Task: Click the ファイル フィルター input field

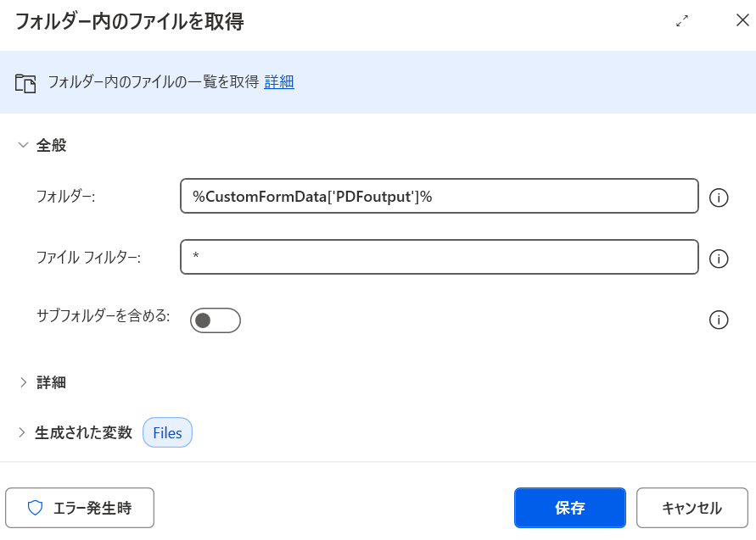Action: coord(440,257)
